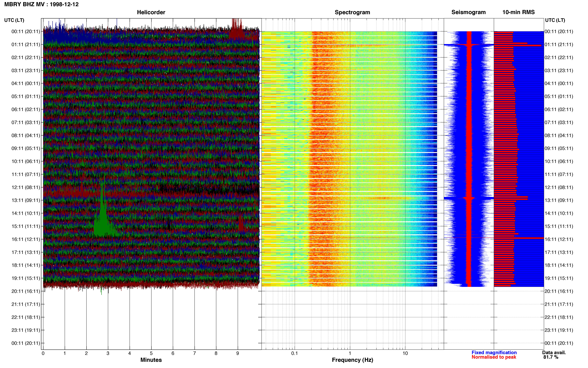Viewport: 588px width, 368px height.
Task: Click left-axis time label 23:11 (19:11)
Action: (26, 330)
